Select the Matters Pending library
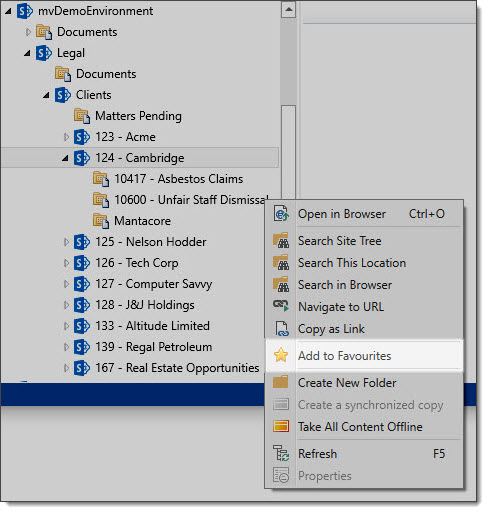The height and width of the screenshot is (512, 487). 138,116
